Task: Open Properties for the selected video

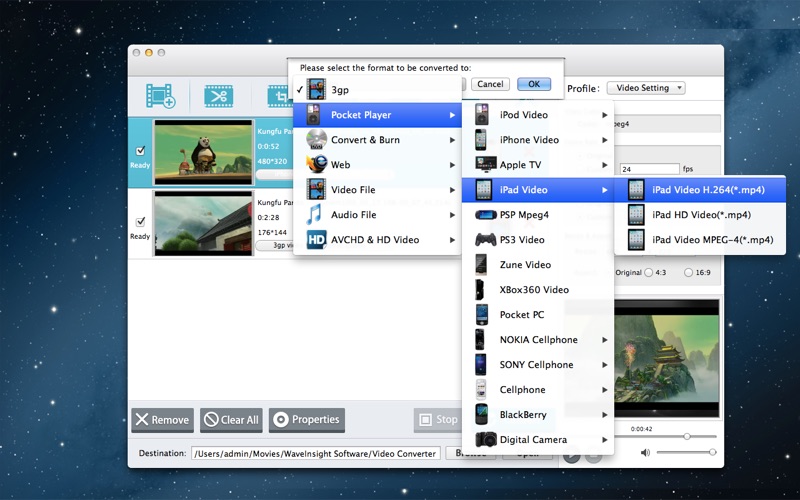Action: (x=307, y=420)
